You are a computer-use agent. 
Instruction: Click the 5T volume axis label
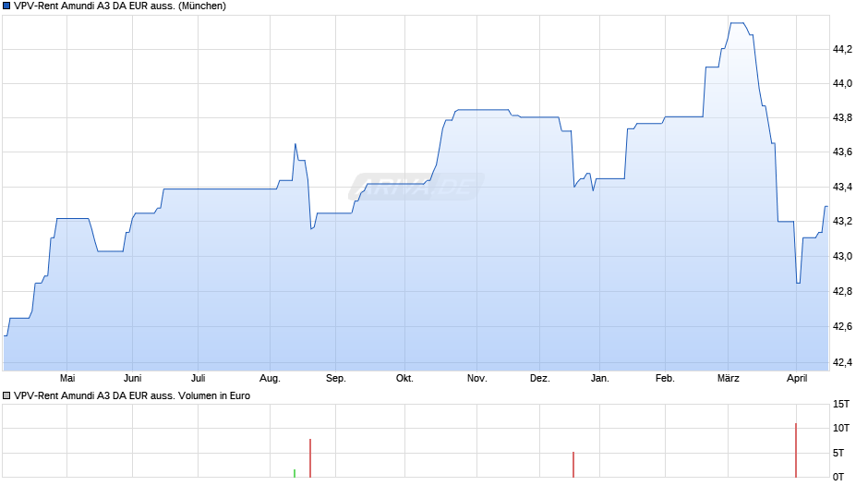[838, 453]
